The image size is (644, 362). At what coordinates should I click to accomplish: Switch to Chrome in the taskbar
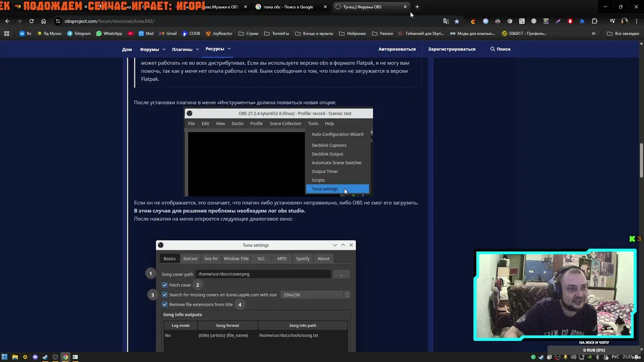point(65,357)
